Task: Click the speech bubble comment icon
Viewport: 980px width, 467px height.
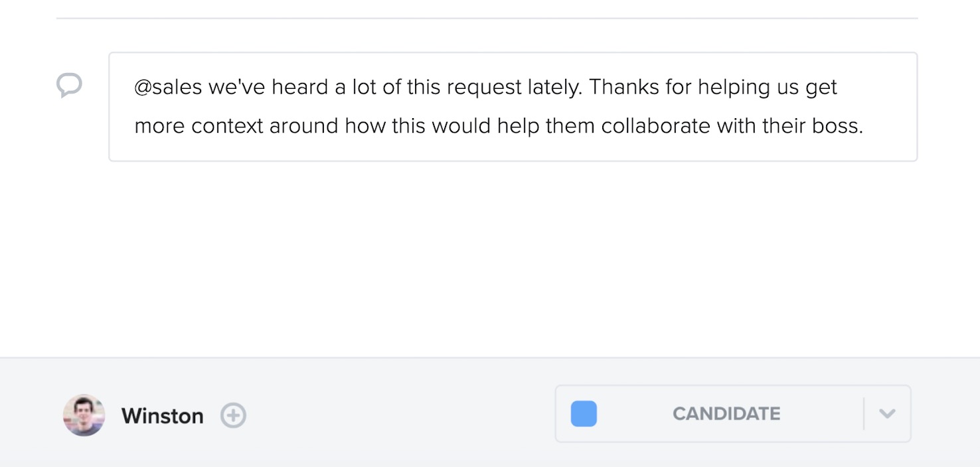Action: point(69,85)
